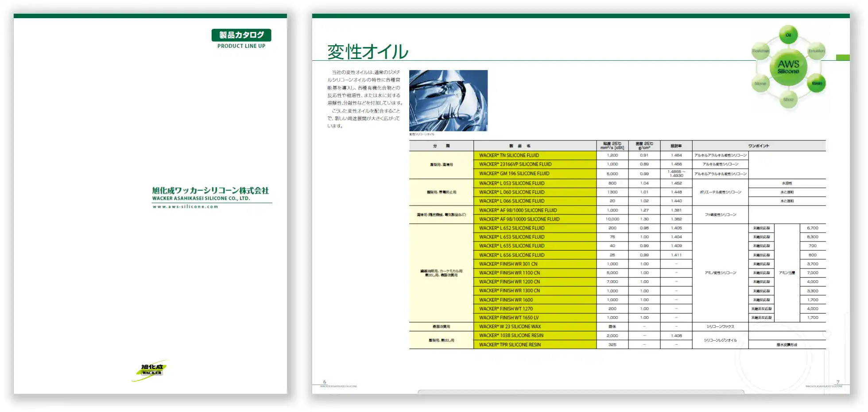Select WACKER L 653 SILICONE FLUID row
This screenshot has width=868, height=412.
(535, 237)
